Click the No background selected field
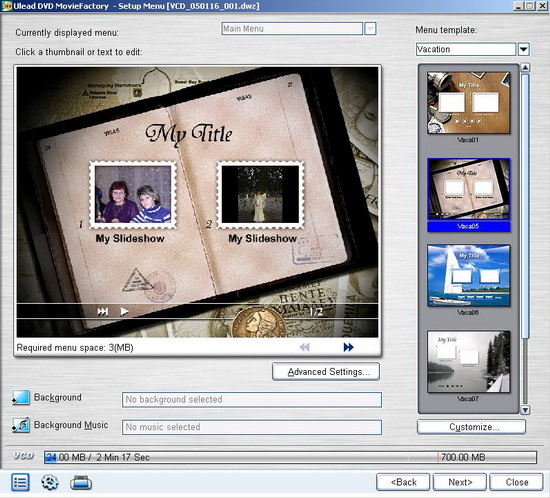550x498 pixels. 252,400
